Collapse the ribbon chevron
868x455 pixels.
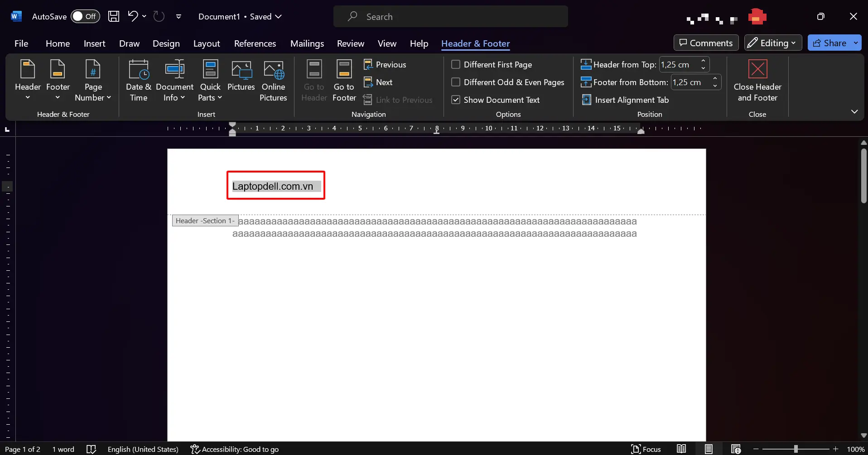pos(854,111)
